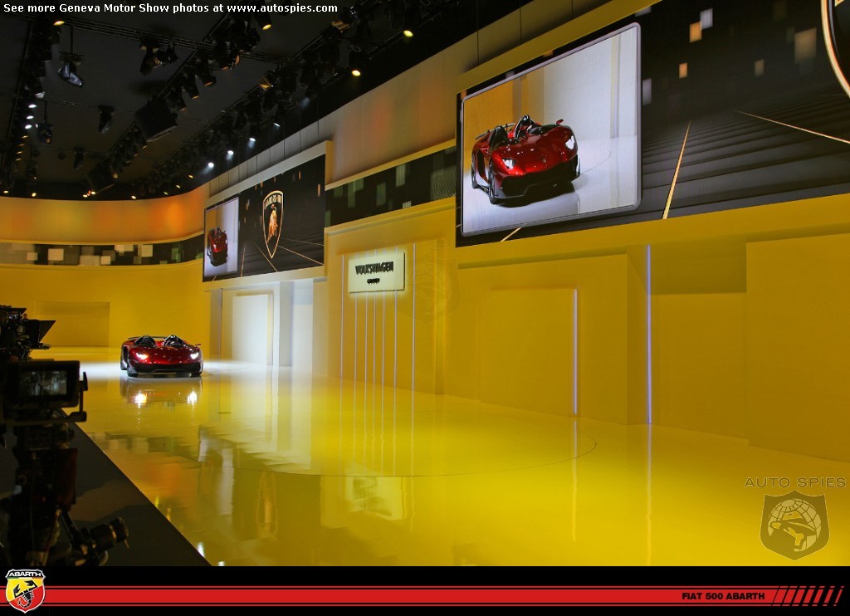Screen dimensions: 850x616
Task: Click the Lamborghini shield logo on screen
Action: pyautogui.click(x=272, y=222)
